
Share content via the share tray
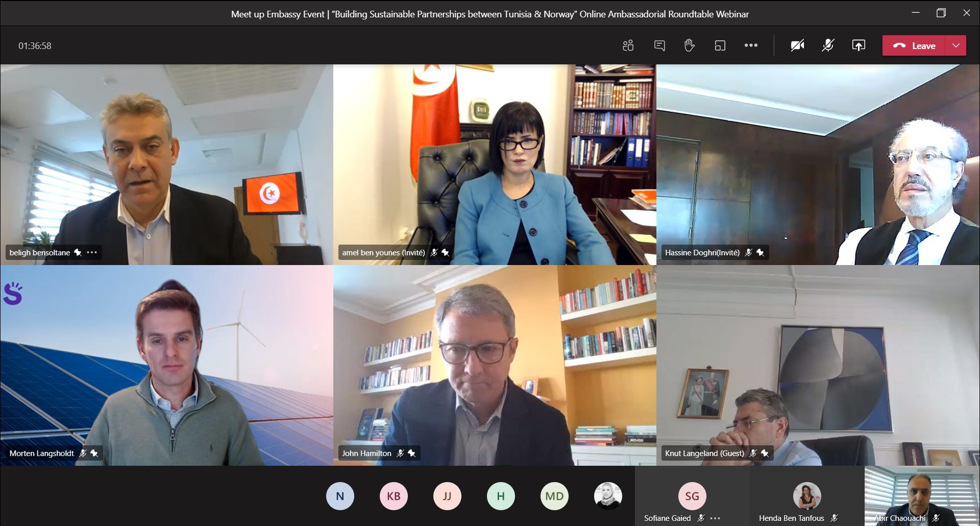tap(859, 45)
